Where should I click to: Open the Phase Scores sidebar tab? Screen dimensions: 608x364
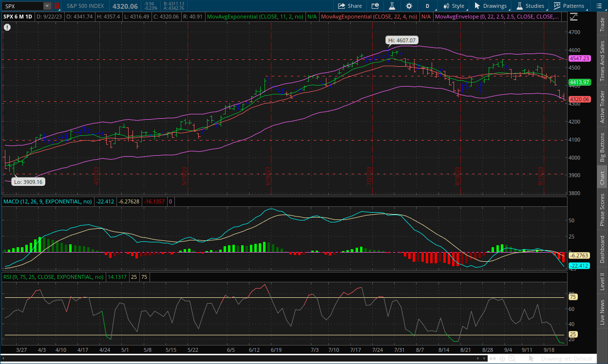[602, 210]
